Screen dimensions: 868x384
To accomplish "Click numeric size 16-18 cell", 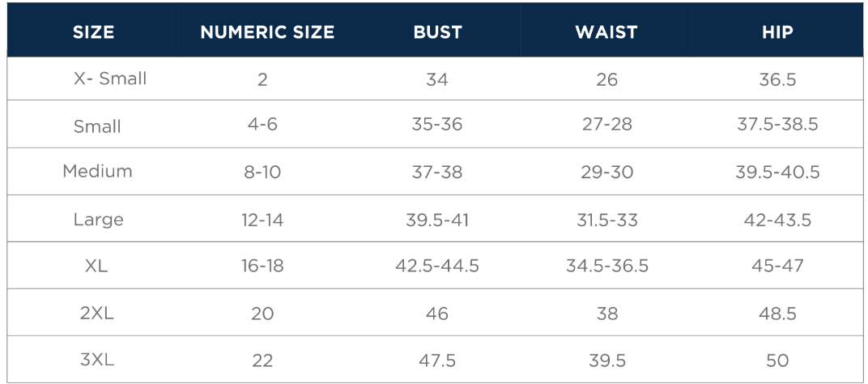I will pyautogui.click(x=262, y=266).
